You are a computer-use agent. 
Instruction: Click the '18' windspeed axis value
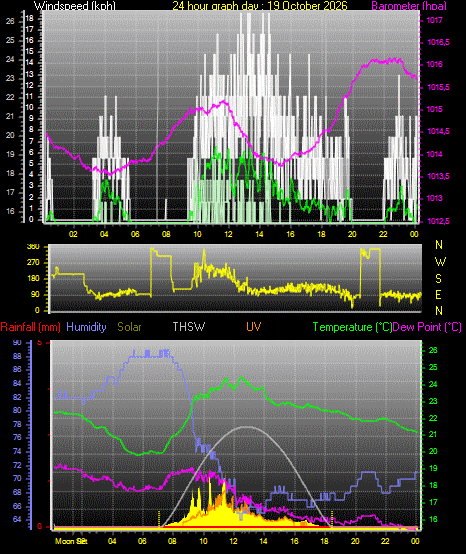point(29,18)
